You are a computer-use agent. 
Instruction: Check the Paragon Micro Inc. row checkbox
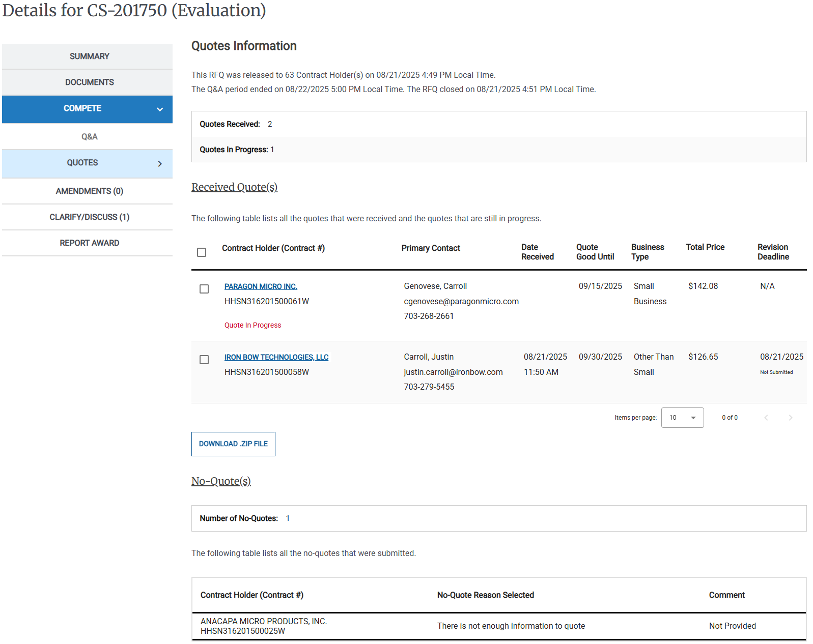pos(204,289)
